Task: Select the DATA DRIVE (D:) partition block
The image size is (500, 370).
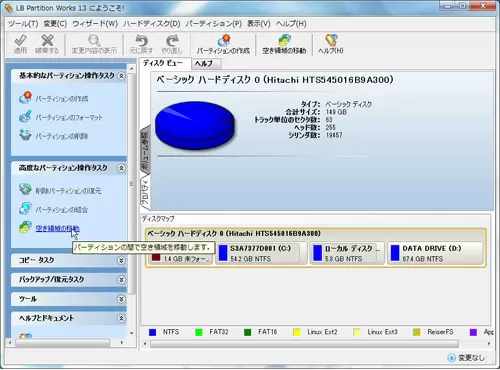Action: click(435, 253)
